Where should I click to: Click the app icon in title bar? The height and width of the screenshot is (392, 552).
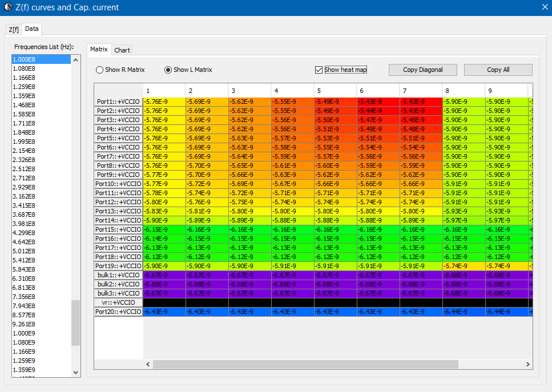[8, 7]
